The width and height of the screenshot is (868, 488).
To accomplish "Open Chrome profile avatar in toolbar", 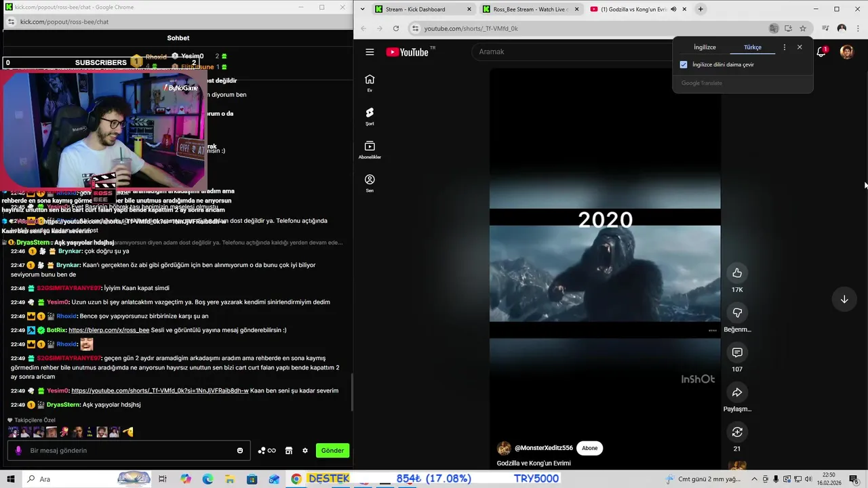I will [842, 28].
